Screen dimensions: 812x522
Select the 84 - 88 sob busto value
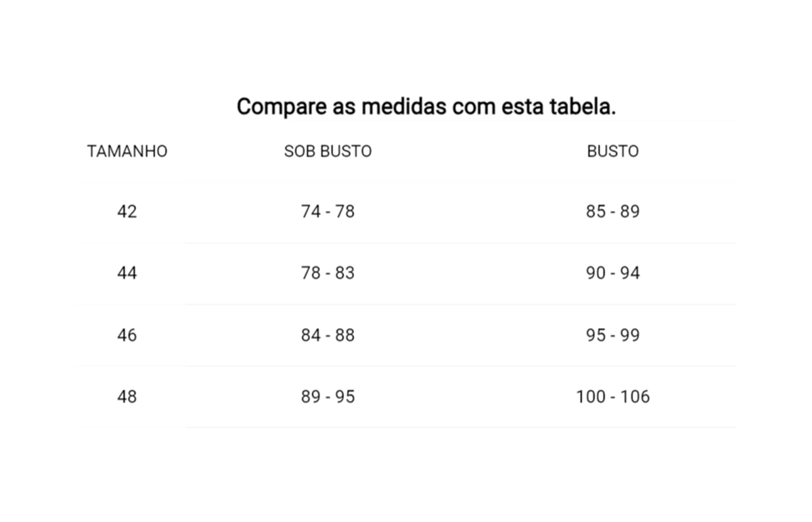[328, 335]
